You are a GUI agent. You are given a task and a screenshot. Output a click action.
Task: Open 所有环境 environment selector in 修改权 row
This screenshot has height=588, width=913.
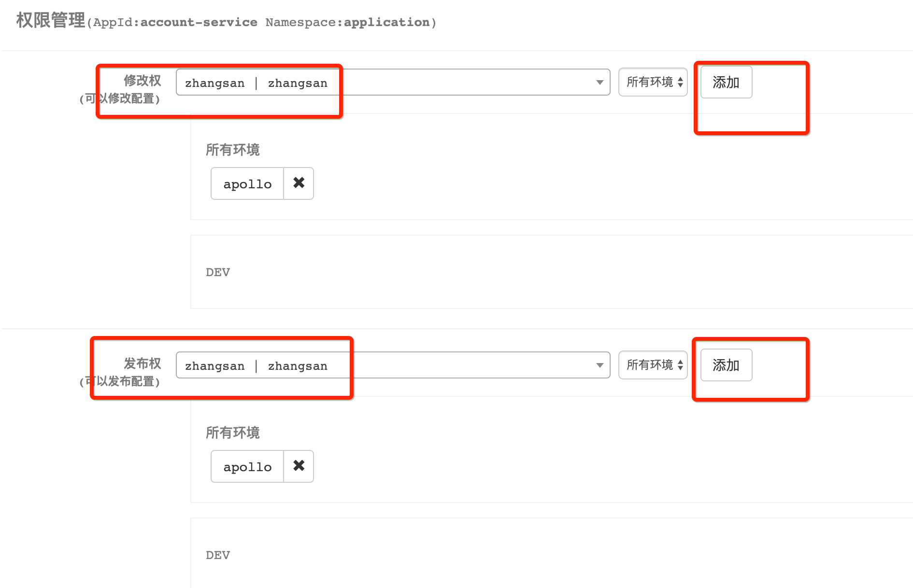[653, 82]
